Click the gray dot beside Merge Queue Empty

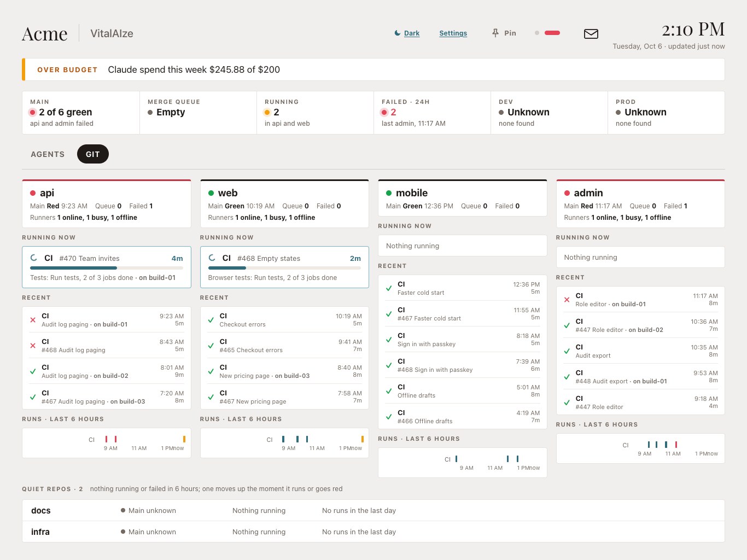(x=150, y=112)
